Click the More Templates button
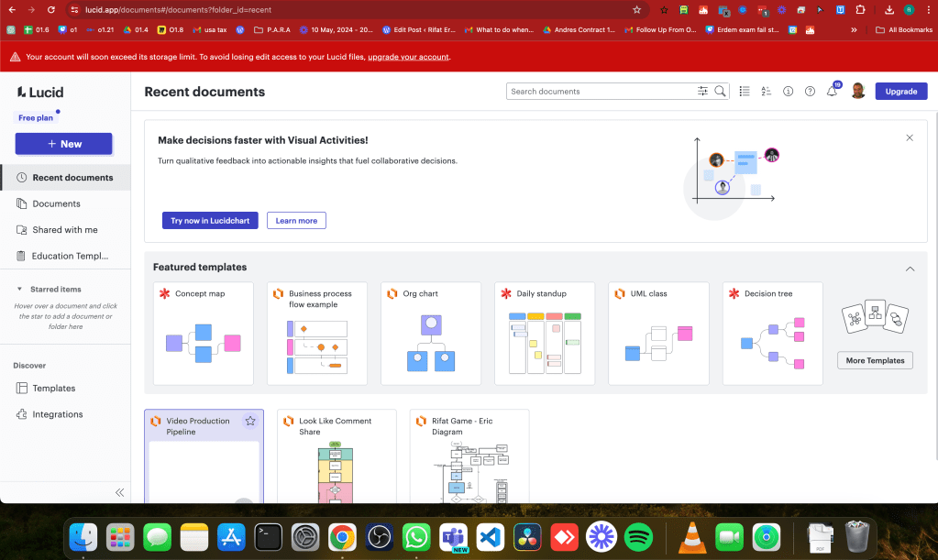 point(875,360)
